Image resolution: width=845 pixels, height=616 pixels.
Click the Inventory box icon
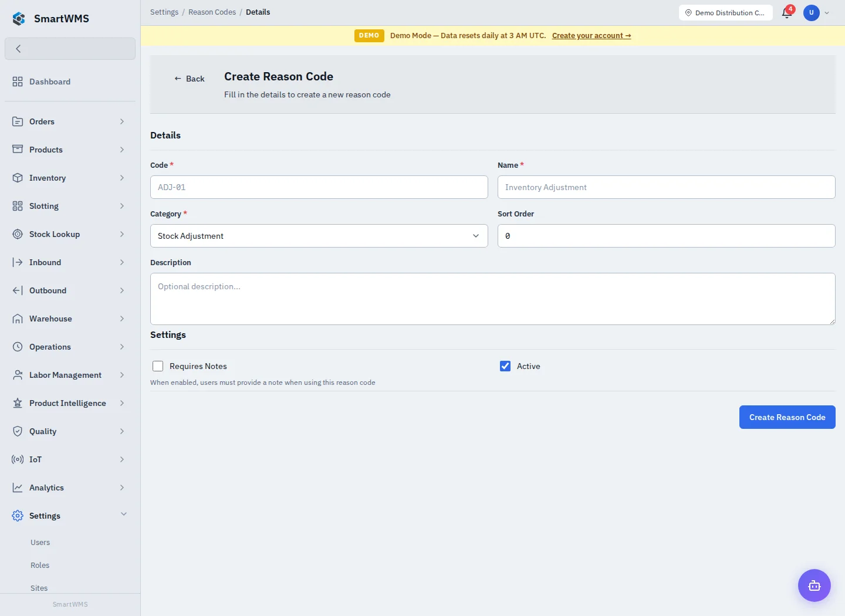(x=18, y=178)
